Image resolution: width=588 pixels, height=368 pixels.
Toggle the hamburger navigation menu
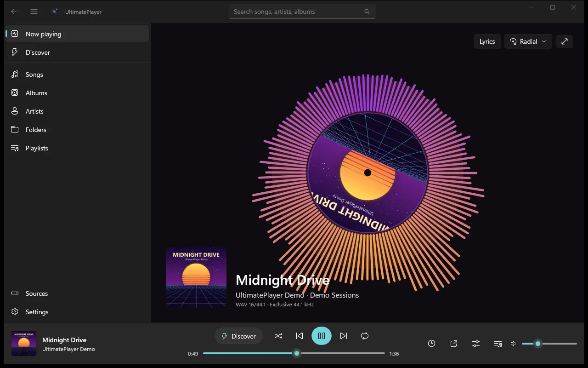click(x=34, y=11)
